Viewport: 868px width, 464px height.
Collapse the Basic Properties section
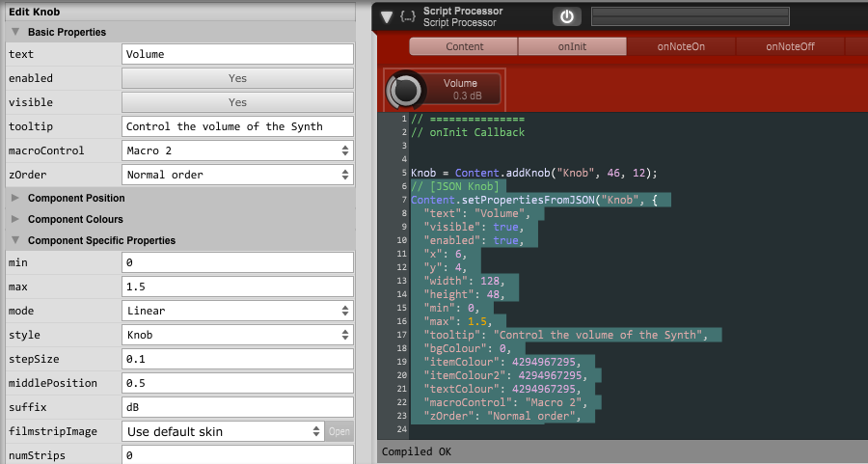pos(15,32)
